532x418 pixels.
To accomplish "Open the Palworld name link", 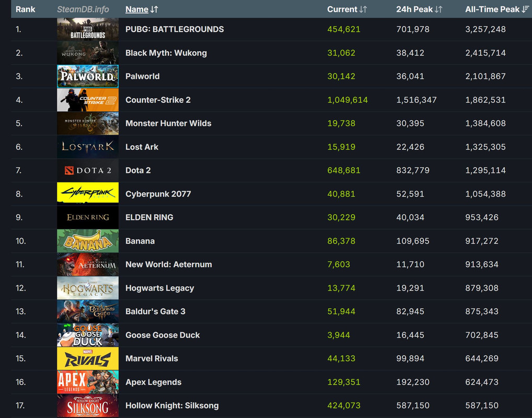I will pyautogui.click(x=143, y=76).
